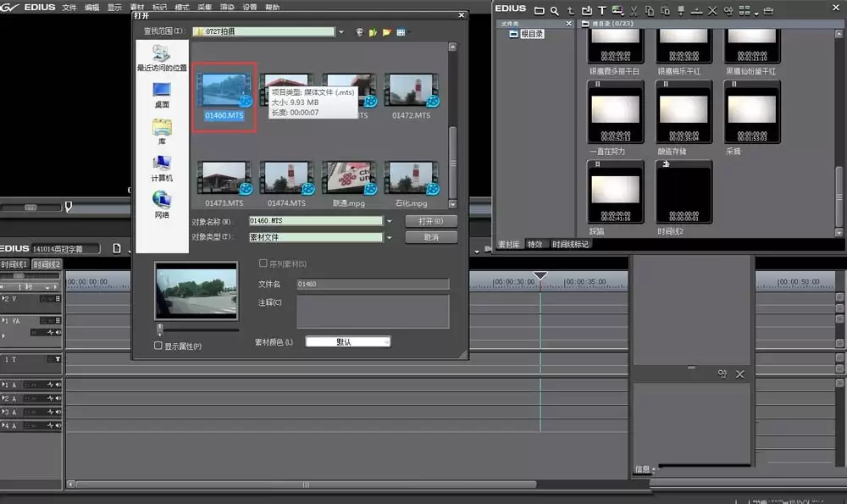847x504 pixels.
Task: Open the tools toolbox icon in the bin toolbar
Action: (x=768, y=11)
